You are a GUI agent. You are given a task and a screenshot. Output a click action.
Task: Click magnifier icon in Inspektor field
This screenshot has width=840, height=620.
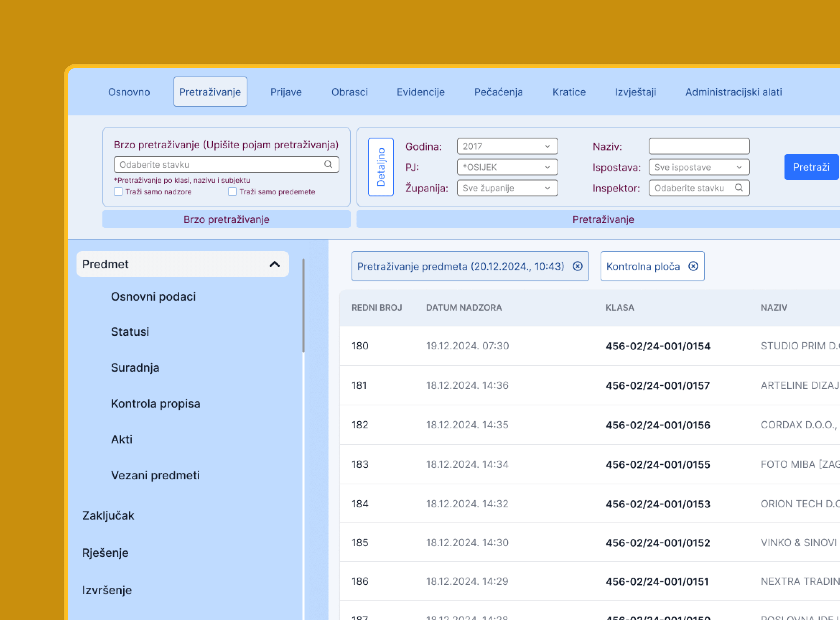[738, 188]
